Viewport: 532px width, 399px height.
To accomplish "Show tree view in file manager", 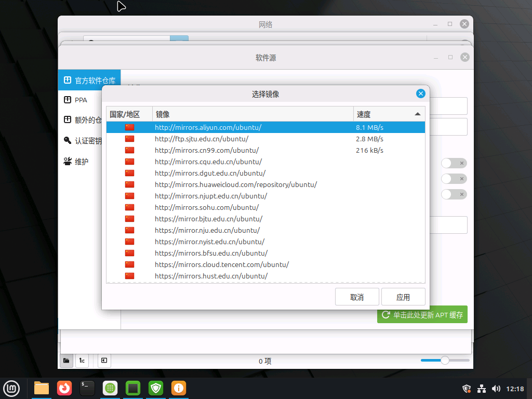I will pos(82,361).
